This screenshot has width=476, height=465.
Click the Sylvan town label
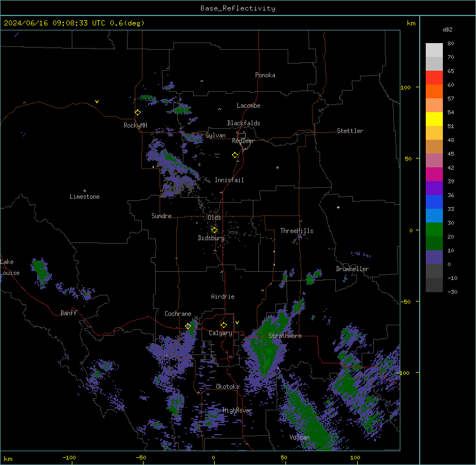[215, 135]
